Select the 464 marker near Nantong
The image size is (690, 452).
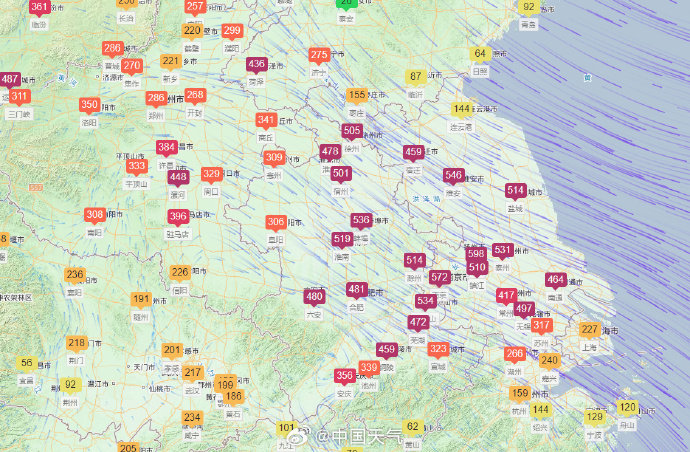[556, 280]
